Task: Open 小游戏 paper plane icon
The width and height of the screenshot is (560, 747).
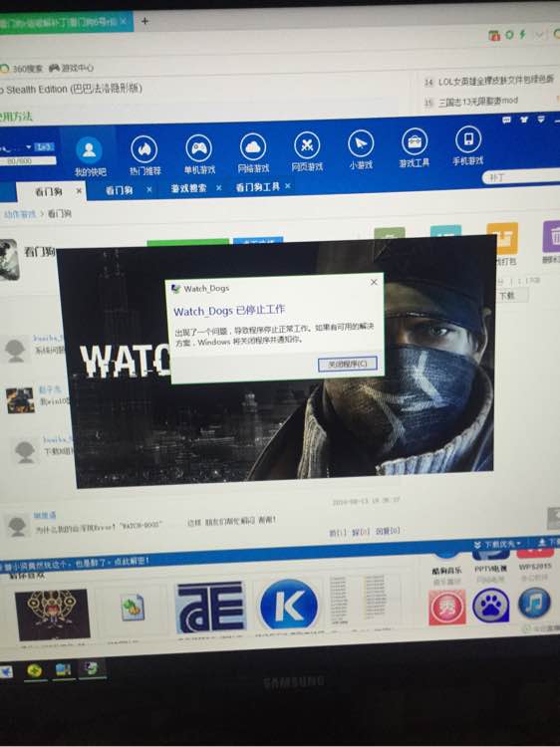Action: [361, 143]
